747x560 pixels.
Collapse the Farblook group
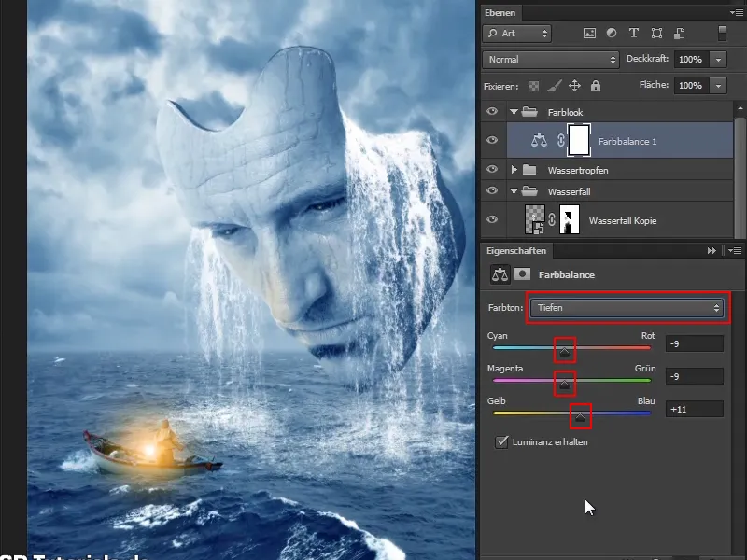point(514,112)
